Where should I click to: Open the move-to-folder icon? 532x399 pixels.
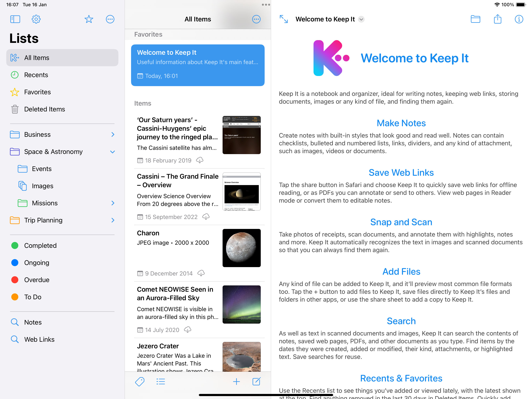point(475,19)
